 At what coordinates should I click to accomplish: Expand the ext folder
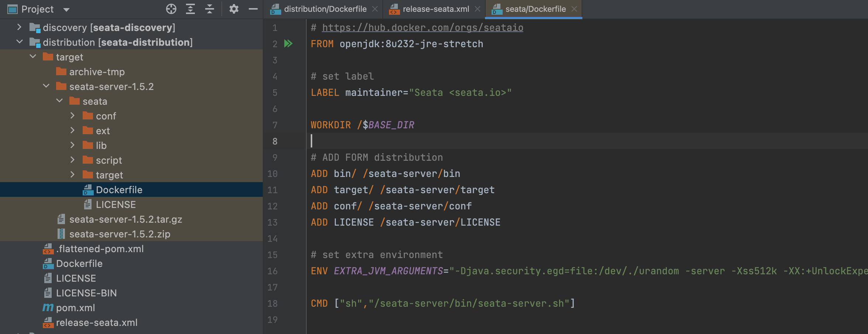click(73, 130)
